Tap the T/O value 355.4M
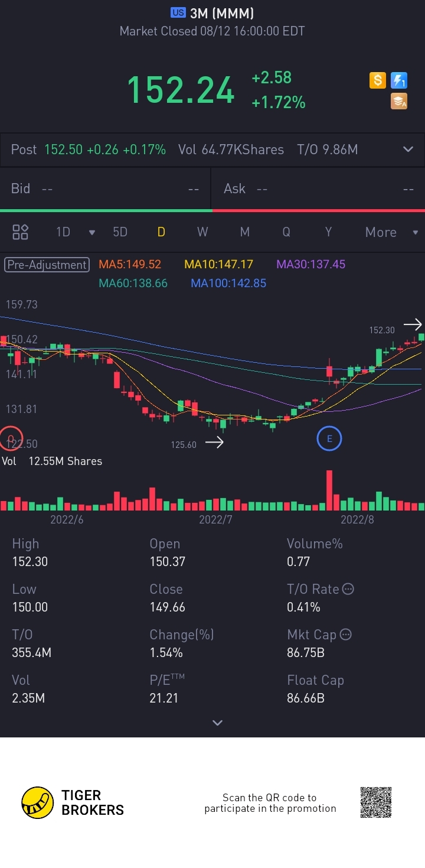425x868 pixels. coord(32,652)
